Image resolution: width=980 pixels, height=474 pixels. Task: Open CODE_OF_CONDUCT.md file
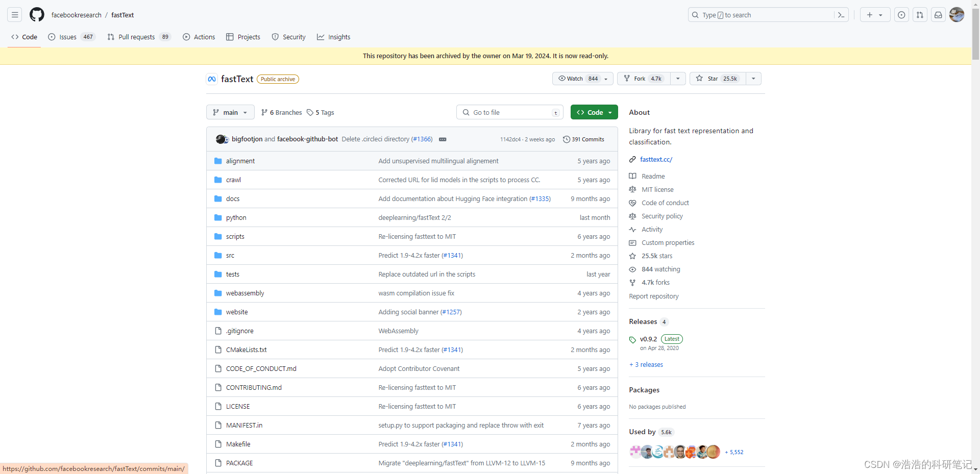tap(261, 368)
